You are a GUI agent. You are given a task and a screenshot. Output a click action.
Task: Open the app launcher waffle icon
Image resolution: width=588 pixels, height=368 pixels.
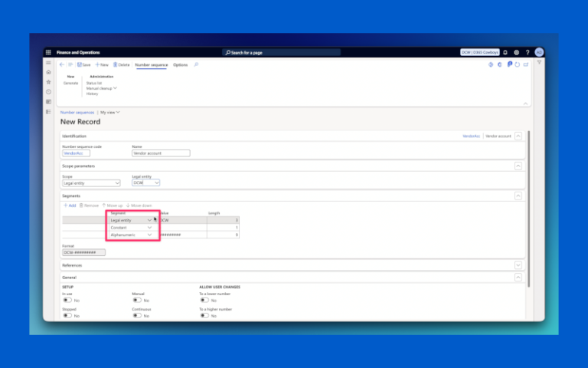tap(48, 52)
